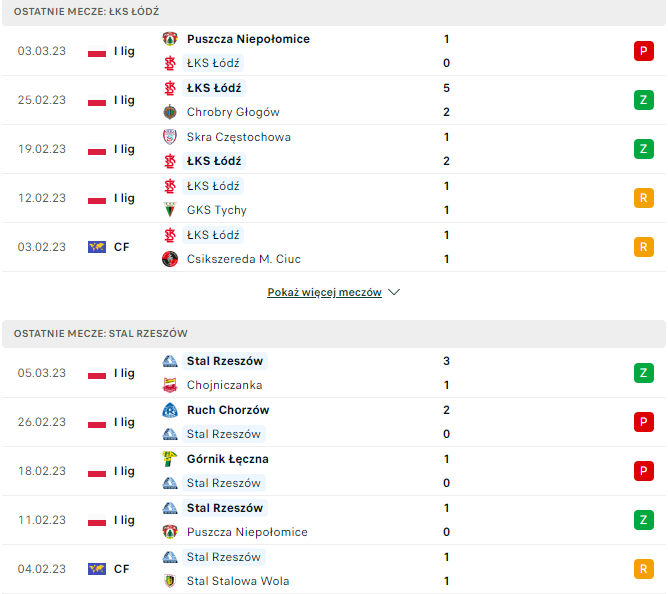The width and height of the screenshot is (668, 594).
Task: Click the Polish flag for the 18.02.23 match
Action: click(97, 471)
